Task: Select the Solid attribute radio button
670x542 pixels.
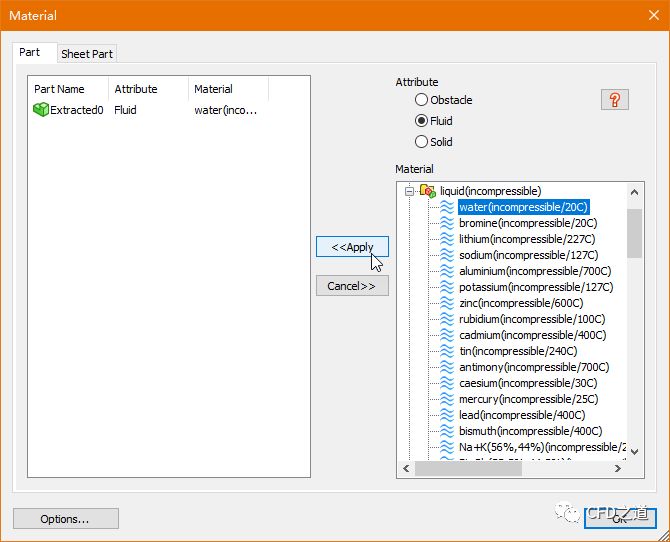Action: click(x=422, y=142)
